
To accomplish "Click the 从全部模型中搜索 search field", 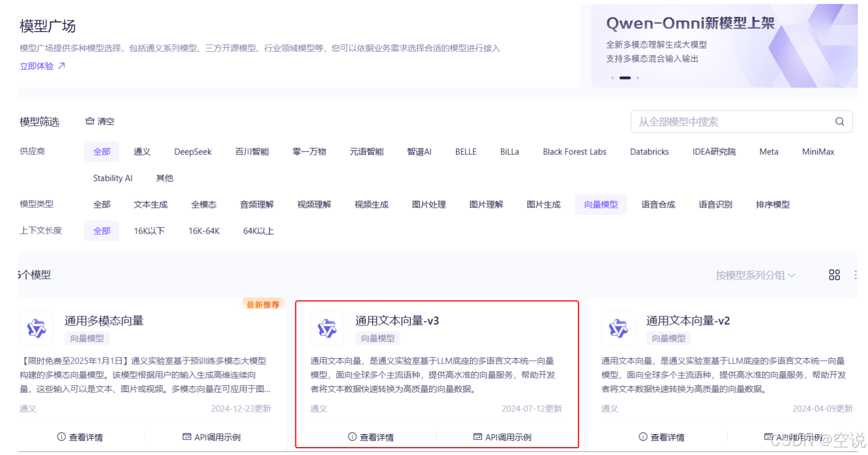I will 741,122.
